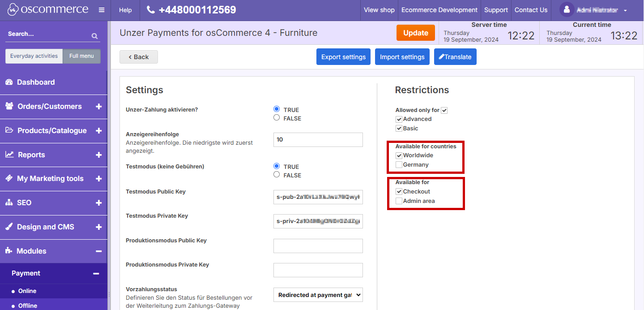The image size is (644, 310).
Task: Open Contact Us menu item
Action: pos(531,10)
